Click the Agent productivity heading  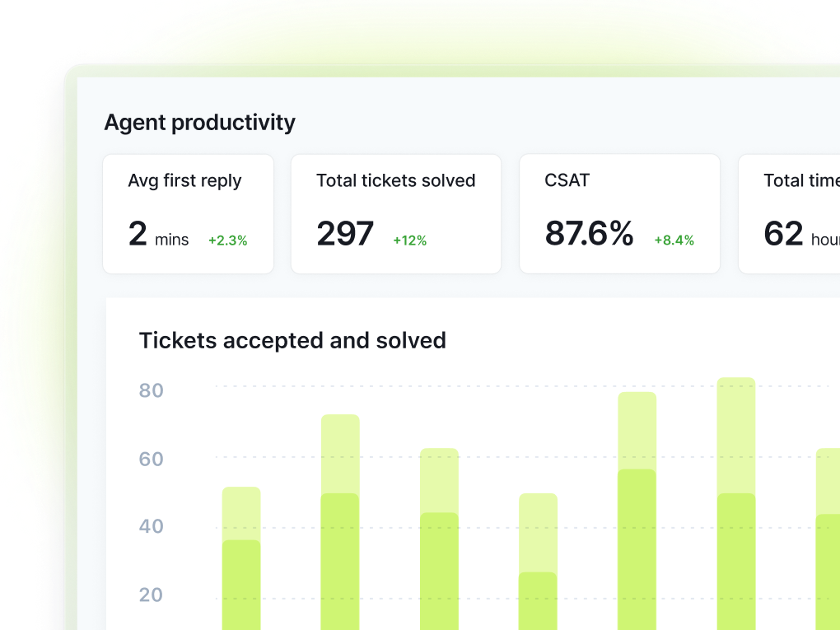tap(199, 123)
